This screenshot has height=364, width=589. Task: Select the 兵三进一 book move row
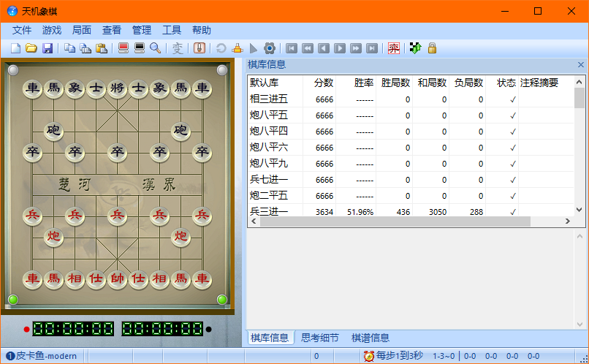coord(411,211)
